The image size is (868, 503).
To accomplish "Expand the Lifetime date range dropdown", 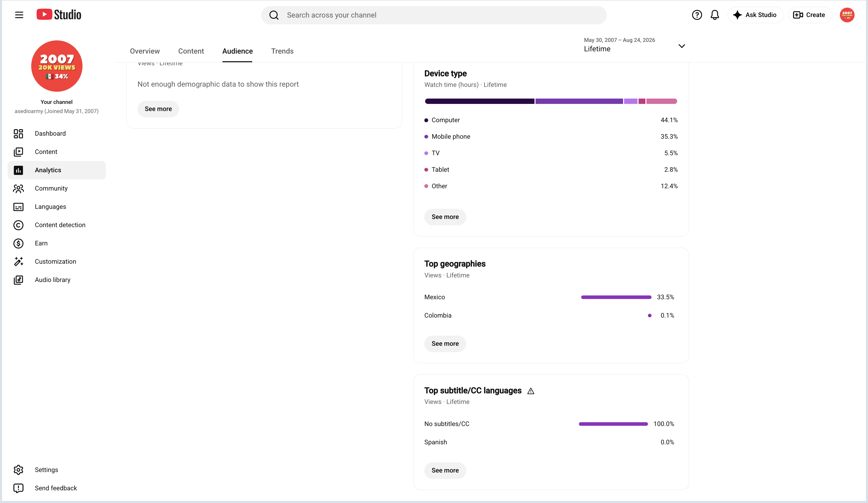I will 635,45.
